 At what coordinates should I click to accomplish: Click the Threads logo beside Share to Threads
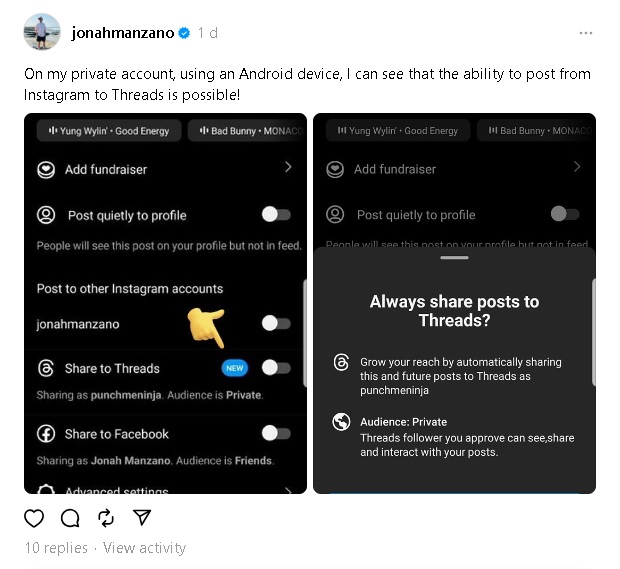(x=45, y=368)
